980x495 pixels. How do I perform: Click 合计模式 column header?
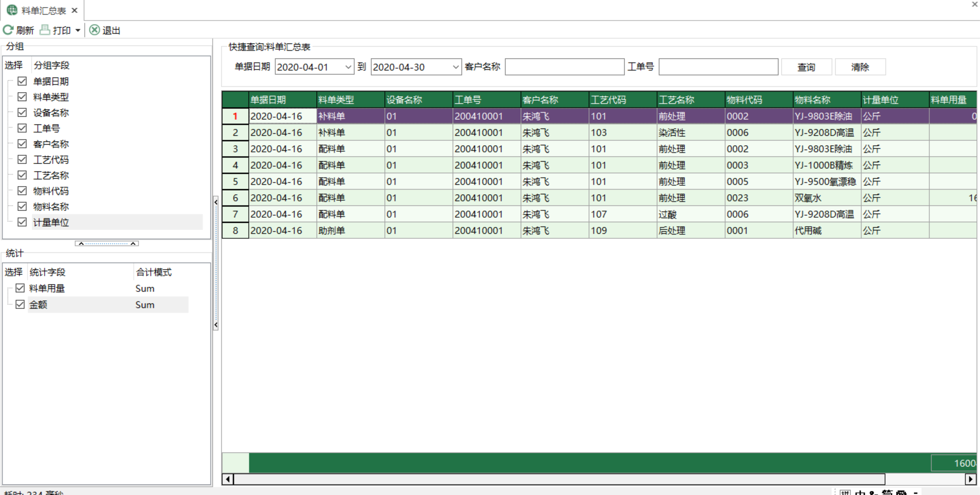[153, 272]
